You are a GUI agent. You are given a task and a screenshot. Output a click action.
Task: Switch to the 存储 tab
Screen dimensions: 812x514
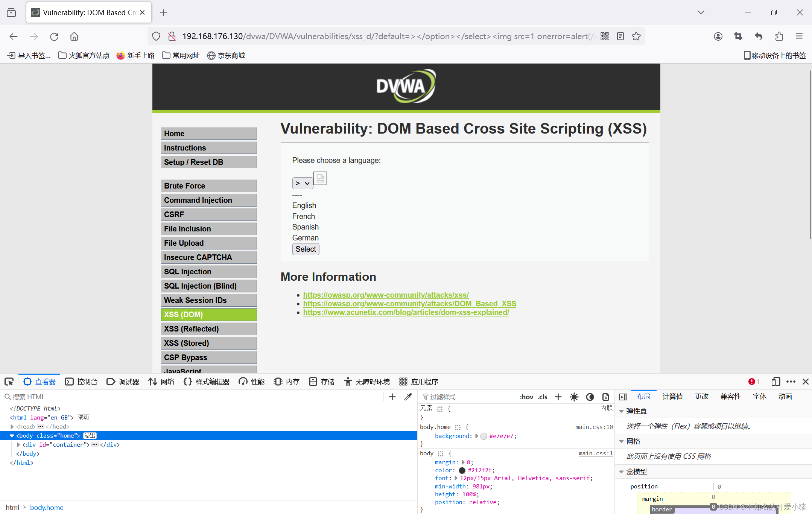(322, 382)
